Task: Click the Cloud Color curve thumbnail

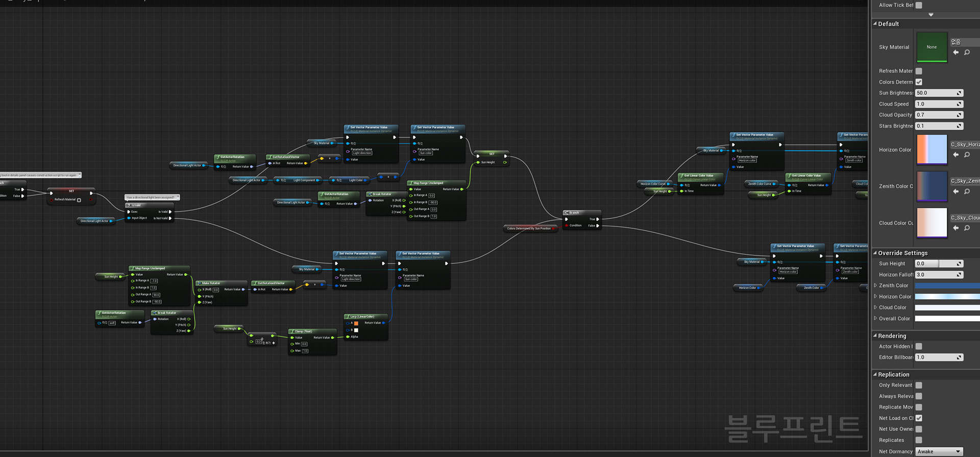Action: [932, 223]
